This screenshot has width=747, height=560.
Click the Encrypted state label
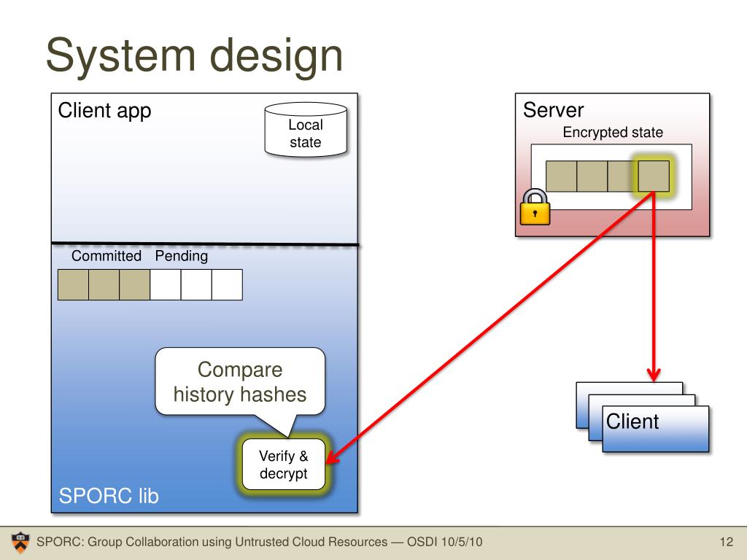[x=613, y=132]
